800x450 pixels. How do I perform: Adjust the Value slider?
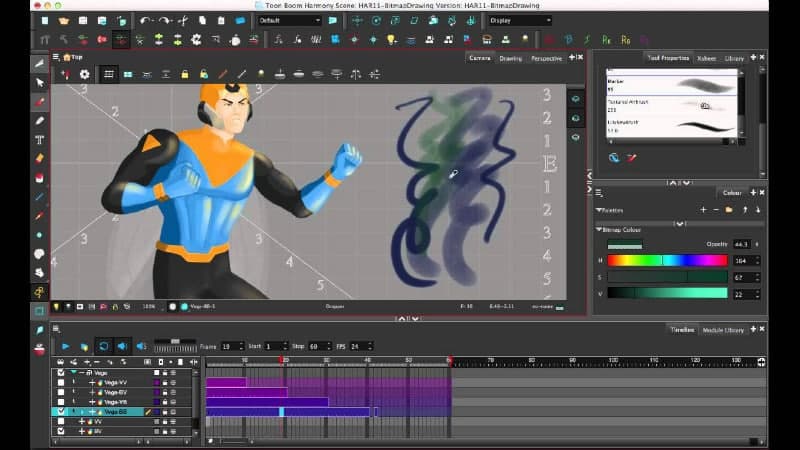coord(667,293)
